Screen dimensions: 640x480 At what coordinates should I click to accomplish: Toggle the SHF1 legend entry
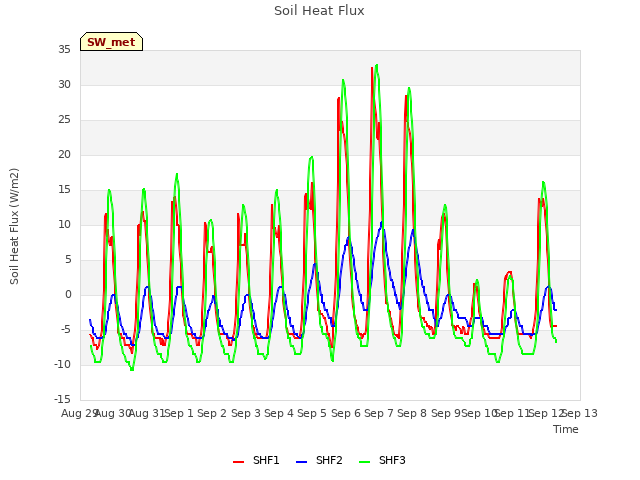(256, 460)
